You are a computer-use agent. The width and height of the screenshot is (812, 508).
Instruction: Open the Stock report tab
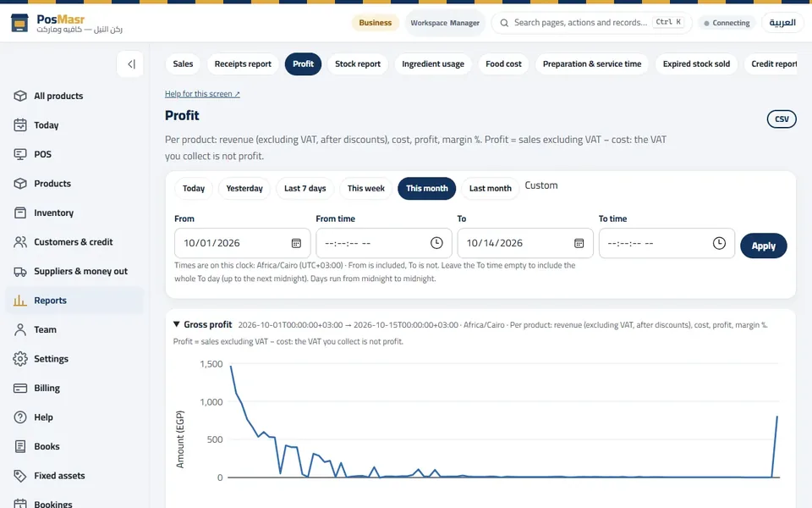tap(357, 63)
